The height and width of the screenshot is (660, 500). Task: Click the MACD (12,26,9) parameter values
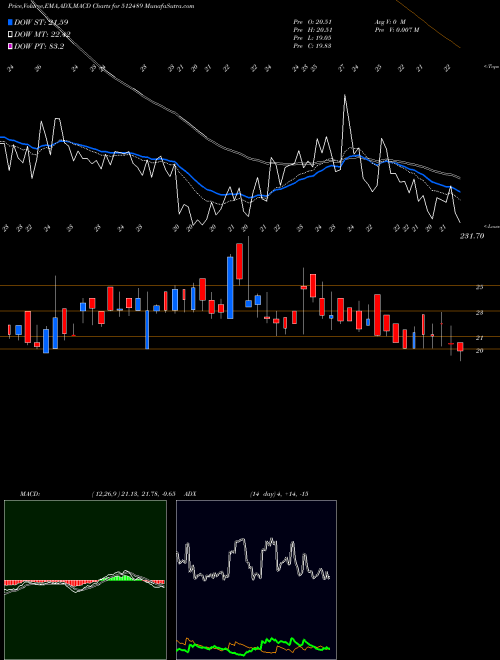pyautogui.click(x=136, y=494)
